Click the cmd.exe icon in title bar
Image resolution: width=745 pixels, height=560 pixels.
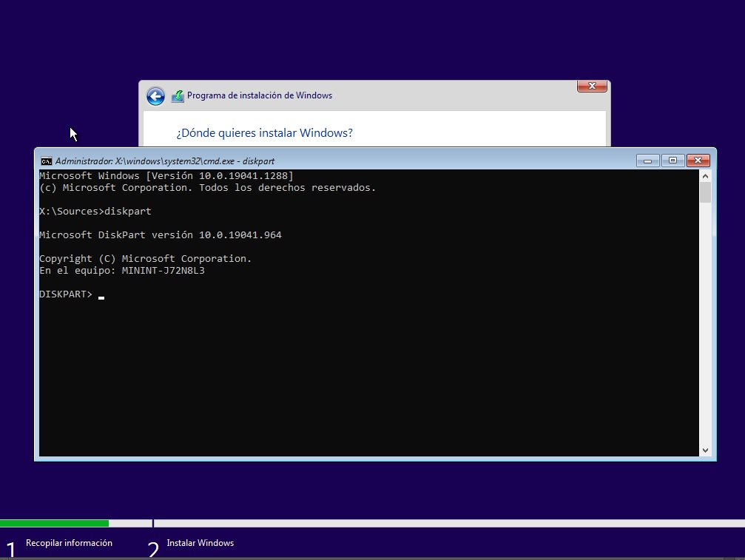46,161
